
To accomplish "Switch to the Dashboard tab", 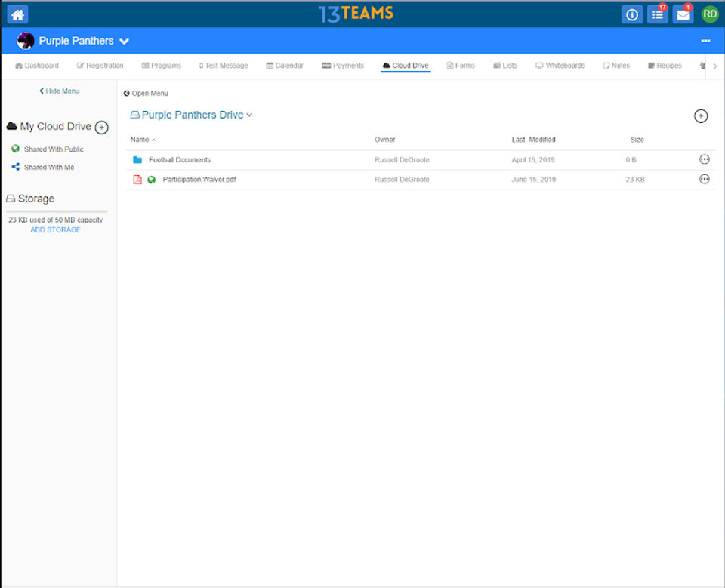I will 37,66.
